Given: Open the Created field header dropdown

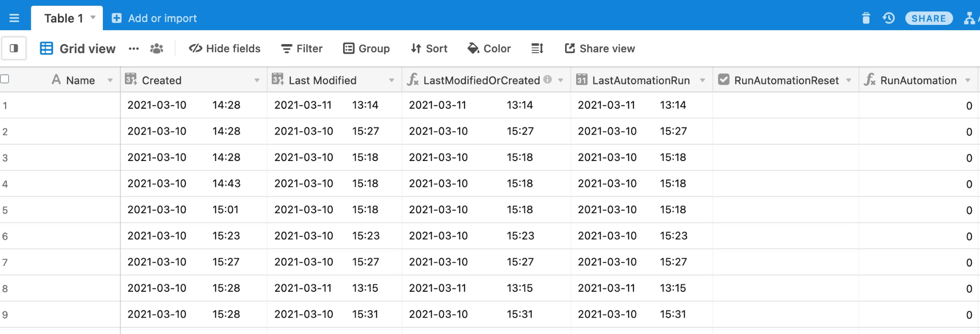Looking at the screenshot, I should pyautogui.click(x=257, y=80).
